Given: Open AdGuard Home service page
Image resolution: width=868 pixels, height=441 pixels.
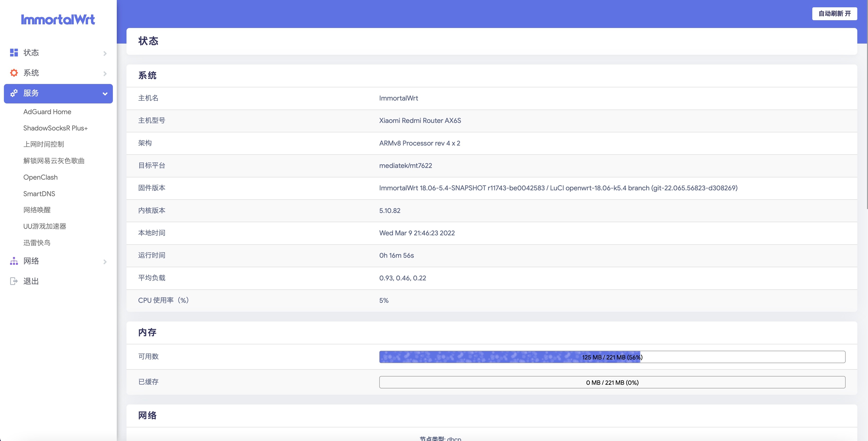Looking at the screenshot, I should click(47, 112).
